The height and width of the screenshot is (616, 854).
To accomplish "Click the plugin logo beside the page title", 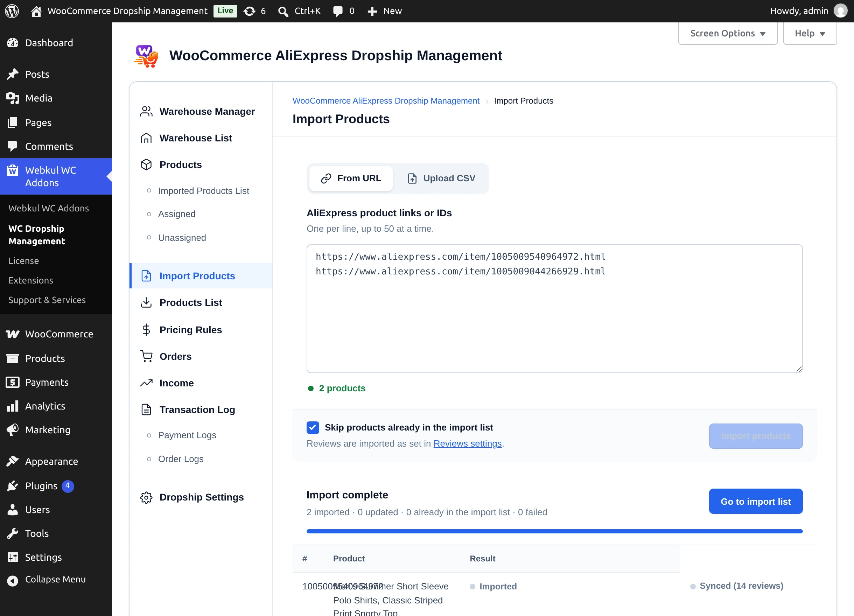I will click(x=146, y=56).
